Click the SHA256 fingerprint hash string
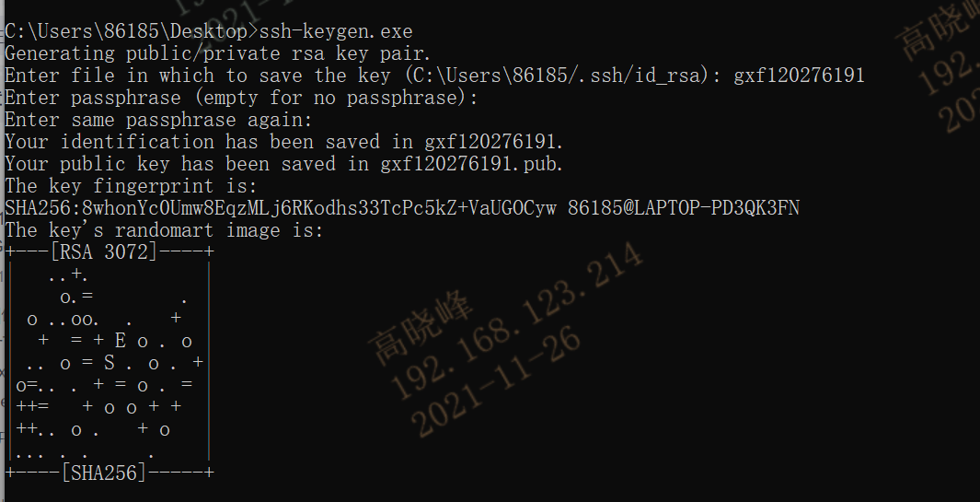 point(281,208)
